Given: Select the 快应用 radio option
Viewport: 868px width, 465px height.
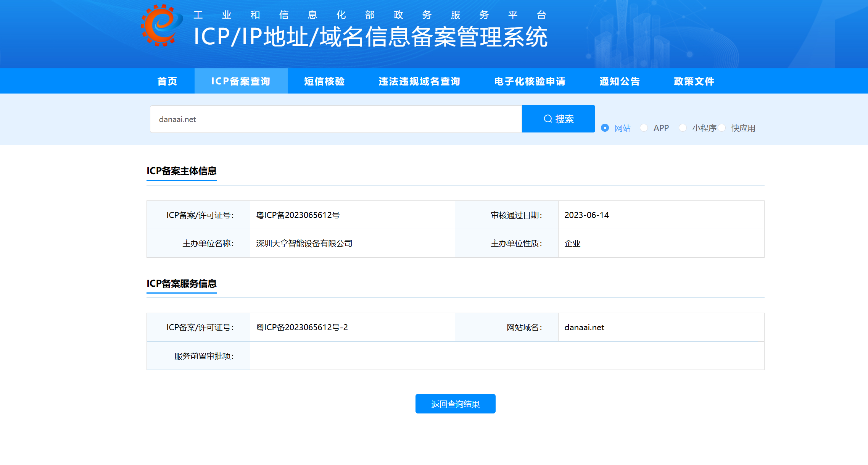Looking at the screenshot, I should 721,128.
